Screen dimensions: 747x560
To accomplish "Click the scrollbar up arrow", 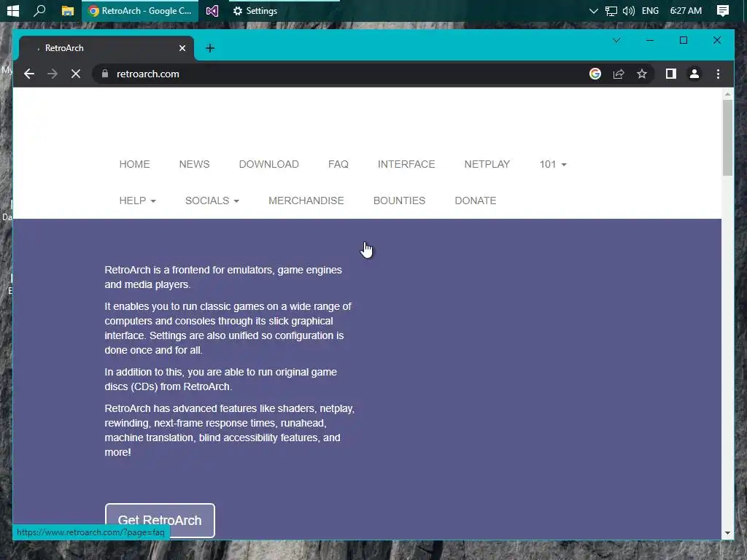I will click(x=727, y=94).
